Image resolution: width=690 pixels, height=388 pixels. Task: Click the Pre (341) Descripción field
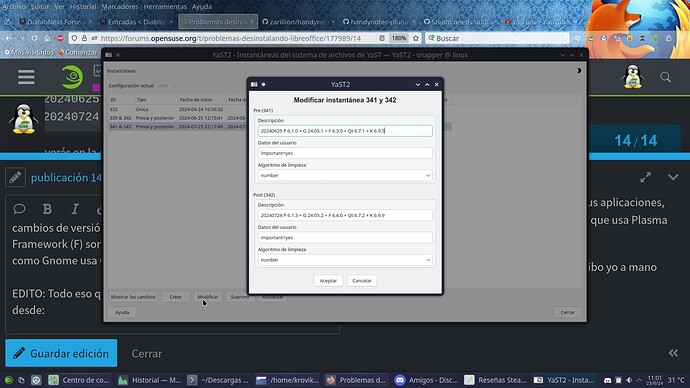click(345, 131)
